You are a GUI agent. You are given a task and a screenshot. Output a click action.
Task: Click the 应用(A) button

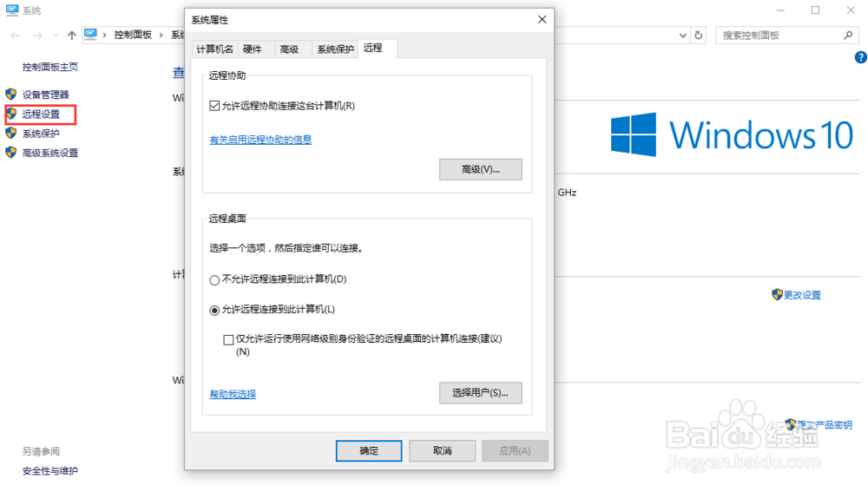pyautogui.click(x=515, y=450)
